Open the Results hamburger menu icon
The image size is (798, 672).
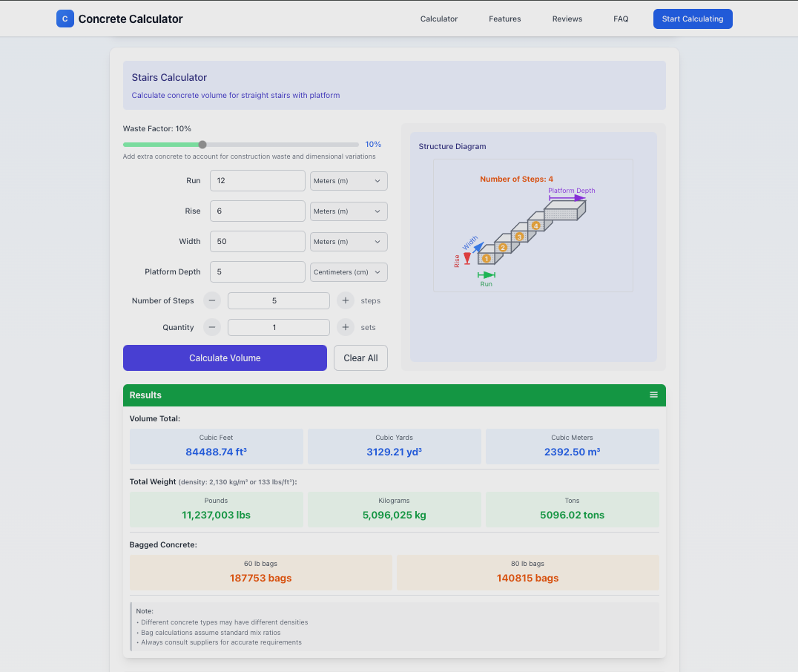tap(653, 395)
